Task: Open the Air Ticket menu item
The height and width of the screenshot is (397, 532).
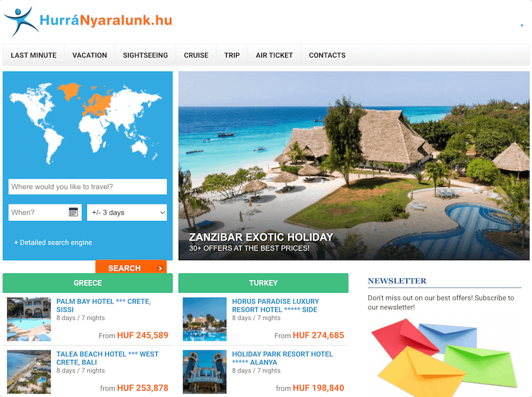Action: click(x=274, y=55)
